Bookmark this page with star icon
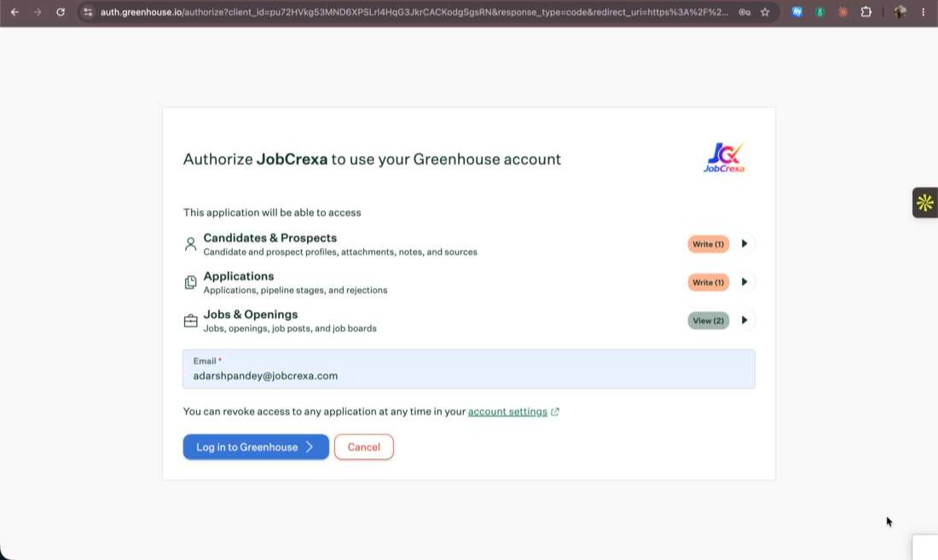 (765, 12)
